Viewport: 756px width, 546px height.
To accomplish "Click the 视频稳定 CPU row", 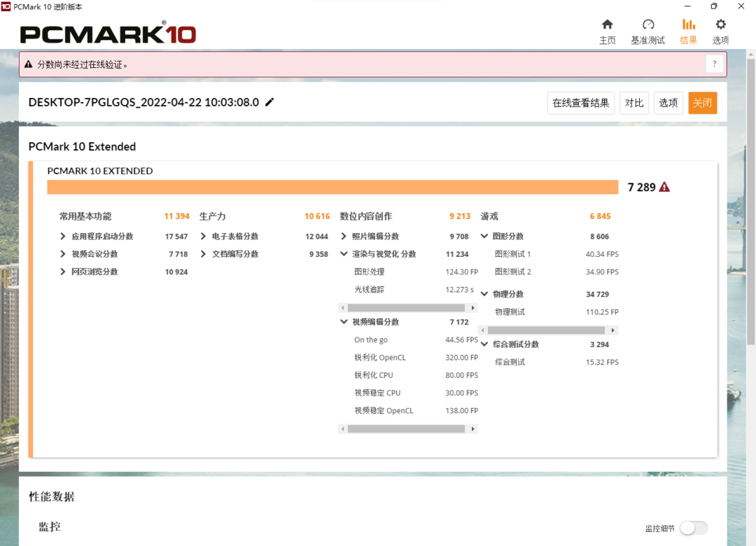I will click(x=416, y=393).
